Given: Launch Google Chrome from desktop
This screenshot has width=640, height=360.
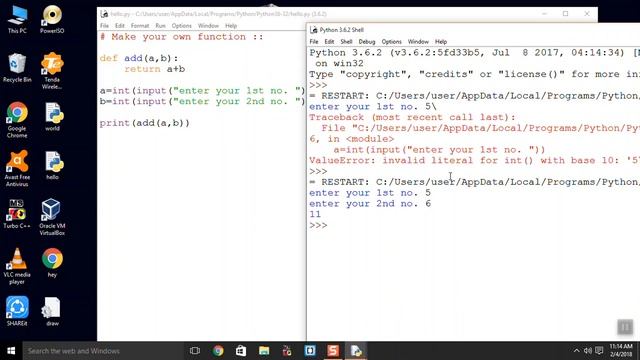Looking at the screenshot, I should click(x=17, y=120).
